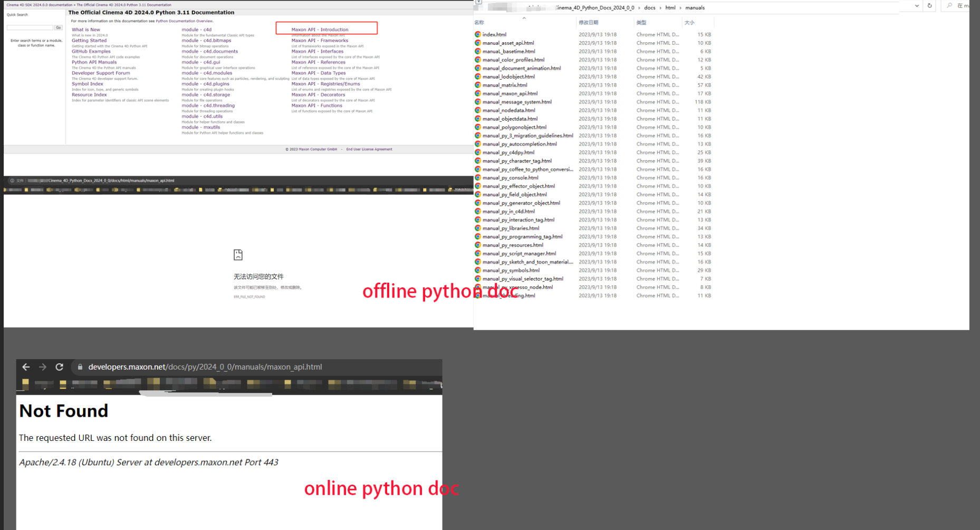Viewport: 980px width, 530px height.
Task: Click the Quick Search input field
Action: (x=30, y=27)
